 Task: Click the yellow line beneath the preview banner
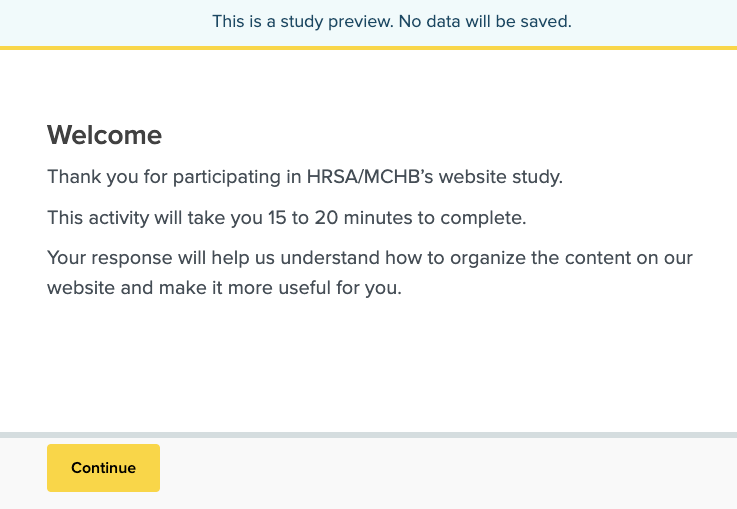click(x=368, y=47)
